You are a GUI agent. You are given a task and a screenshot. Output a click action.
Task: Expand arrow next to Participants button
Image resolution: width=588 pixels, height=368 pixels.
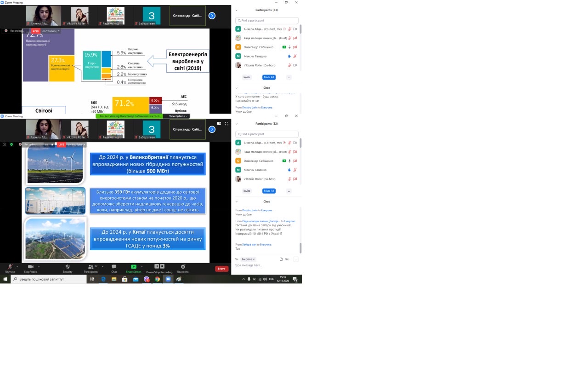click(102, 266)
